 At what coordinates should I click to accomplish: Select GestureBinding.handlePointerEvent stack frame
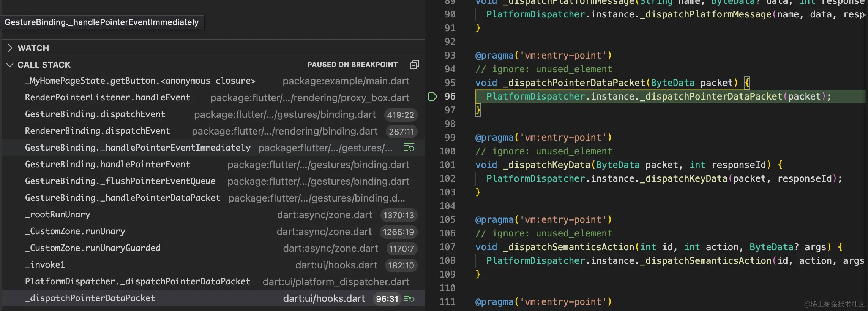(214, 165)
